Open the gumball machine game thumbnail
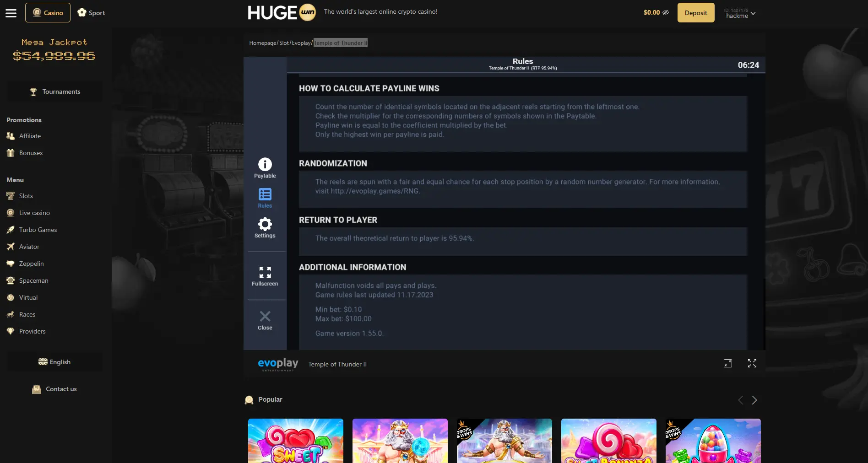This screenshot has height=463, width=868. click(x=713, y=441)
